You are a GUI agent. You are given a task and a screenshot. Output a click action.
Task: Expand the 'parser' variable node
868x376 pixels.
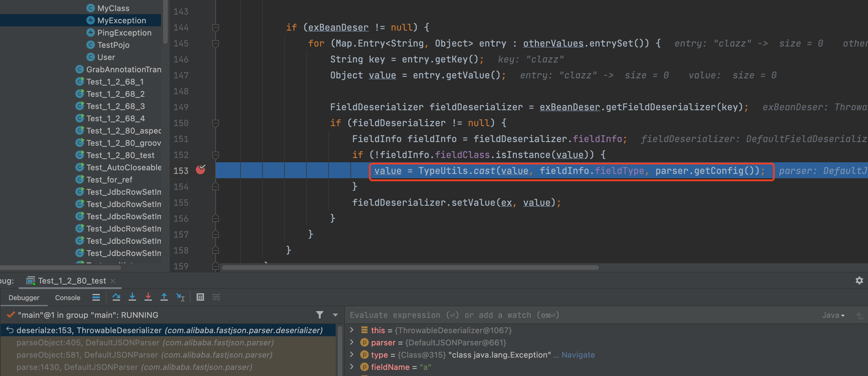(x=352, y=342)
